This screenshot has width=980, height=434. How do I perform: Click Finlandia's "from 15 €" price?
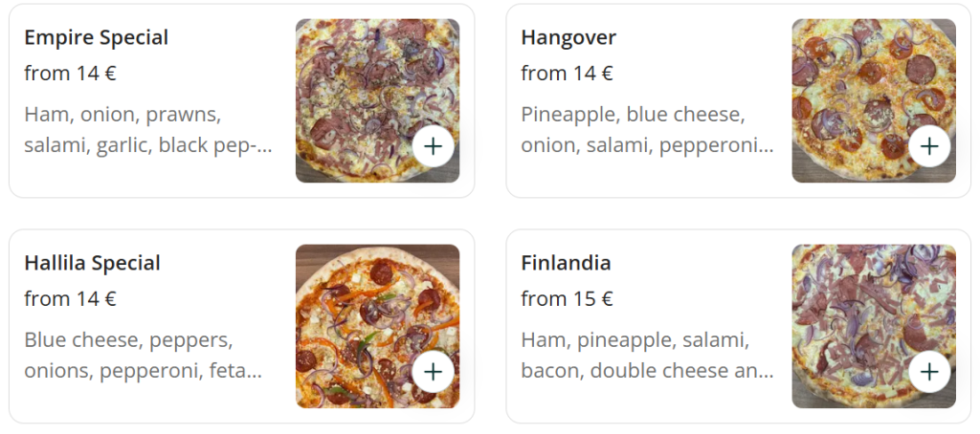(x=567, y=299)
